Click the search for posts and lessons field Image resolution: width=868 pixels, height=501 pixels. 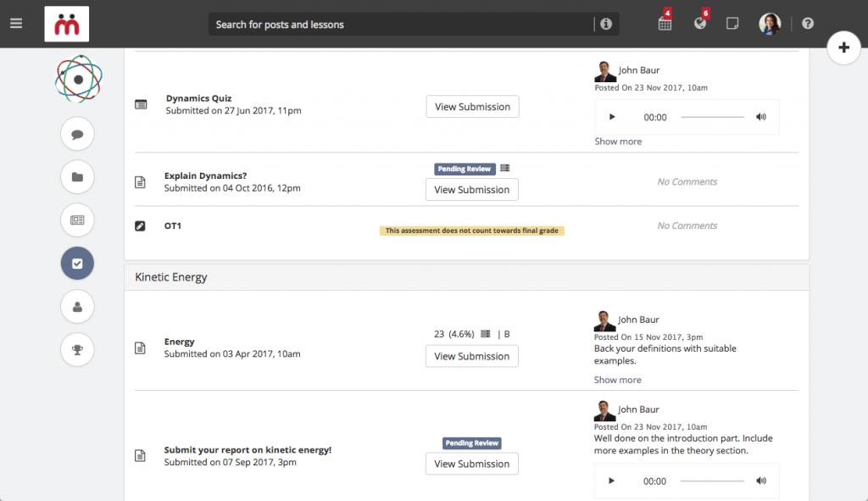[x=401, y=24]
